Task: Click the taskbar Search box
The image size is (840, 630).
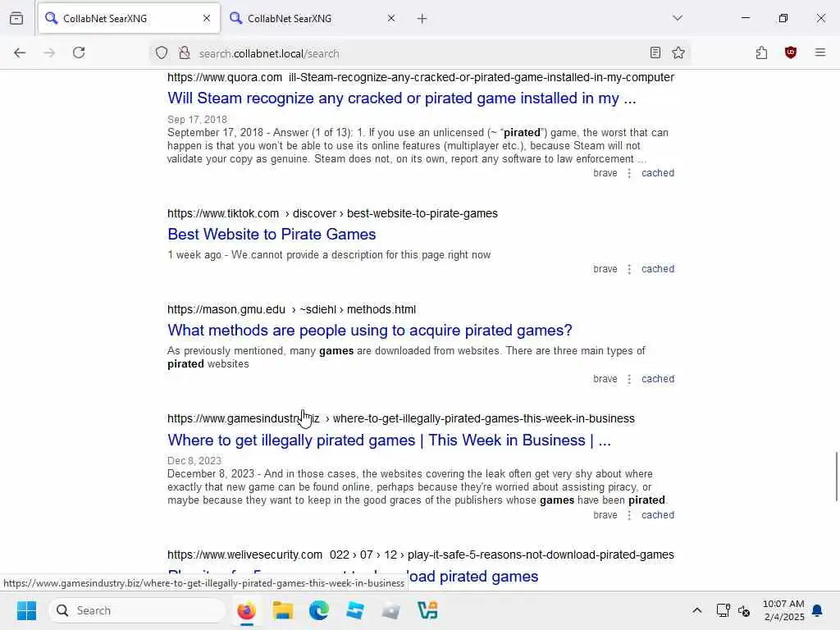Action: point(137,610)
